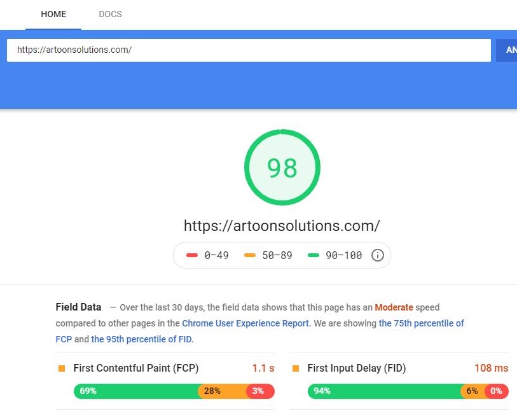
Task: Click the green 69% segment of FCP bar
Action: pos(136,391)
